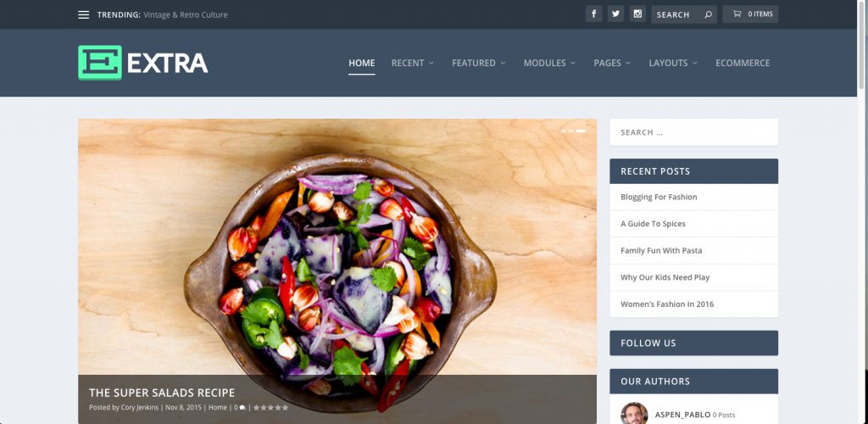Open the Ecommerce menu item

coord(743,63)
